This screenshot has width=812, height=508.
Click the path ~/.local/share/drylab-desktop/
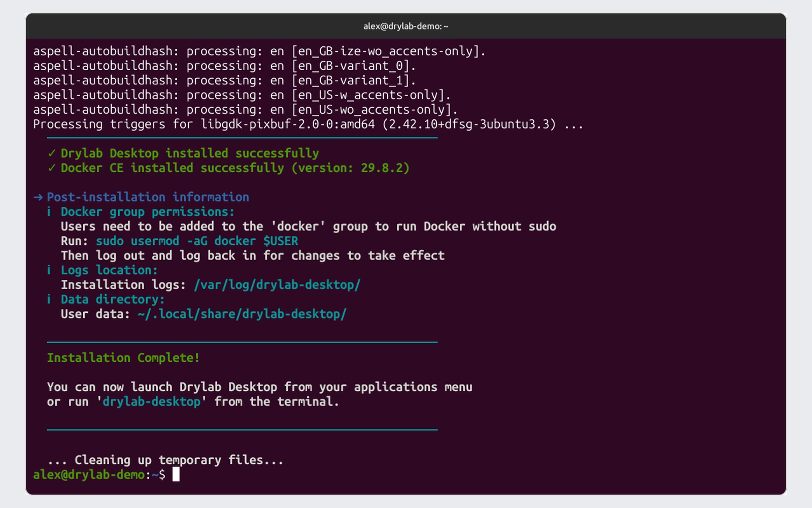click(x=242, y=314)
